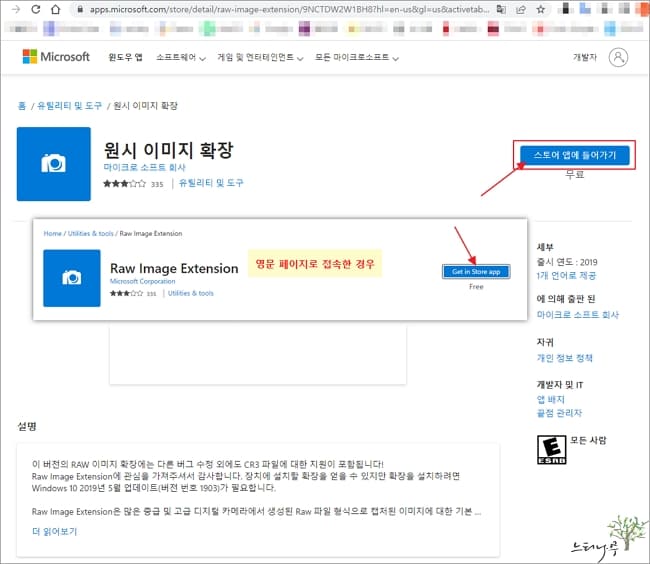Expand the 소프트웨어 dropdown menu
Screen dimensions: 650x564
(x=181, y=57)
